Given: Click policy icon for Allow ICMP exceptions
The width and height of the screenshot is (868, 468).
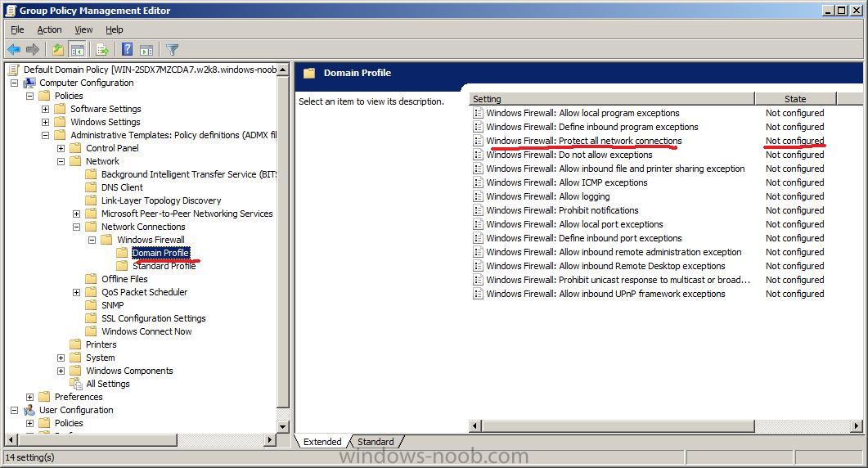Looking at the screenshot, I should pos(478,182).
